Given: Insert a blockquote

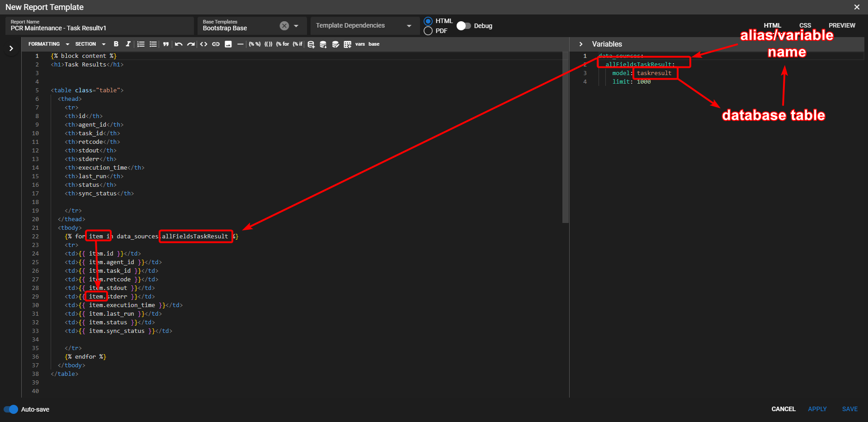Looking at the screenshot, I should tap(166, 44).
